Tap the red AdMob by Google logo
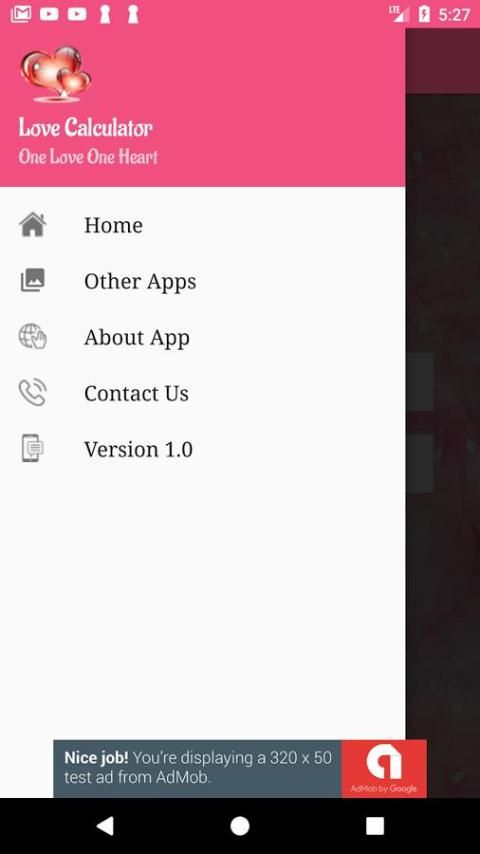The height and width of the screenshot is (854, 480). pyautogui.click(x=384, y=768)
